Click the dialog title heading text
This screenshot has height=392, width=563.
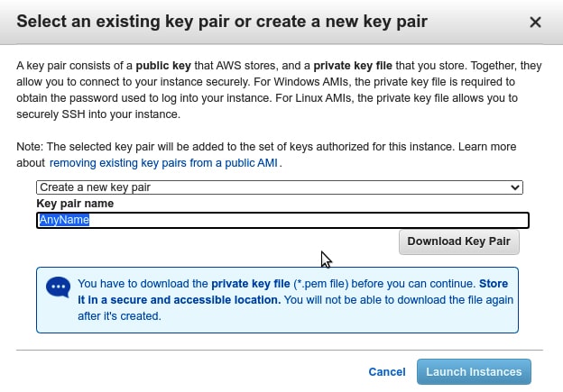(222, 21)
